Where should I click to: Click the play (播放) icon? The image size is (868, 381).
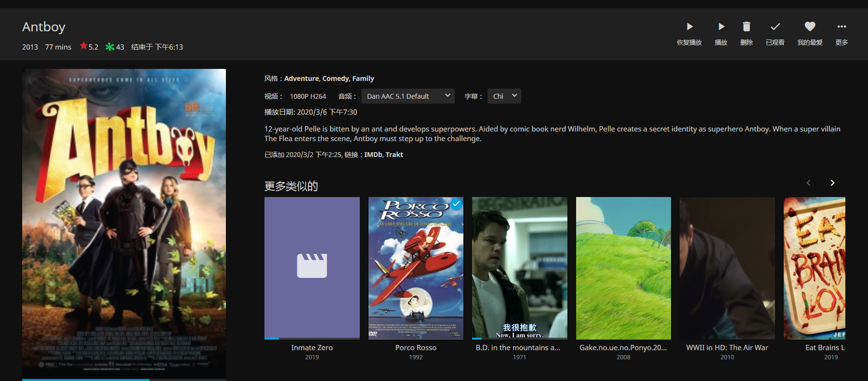(721, 26)
